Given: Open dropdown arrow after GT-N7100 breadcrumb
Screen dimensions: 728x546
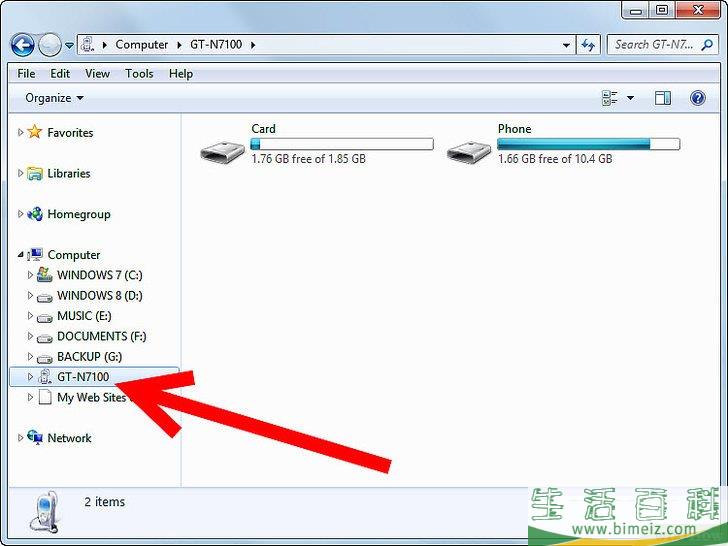Looking at the screenshot, I should tap(253, 45).
